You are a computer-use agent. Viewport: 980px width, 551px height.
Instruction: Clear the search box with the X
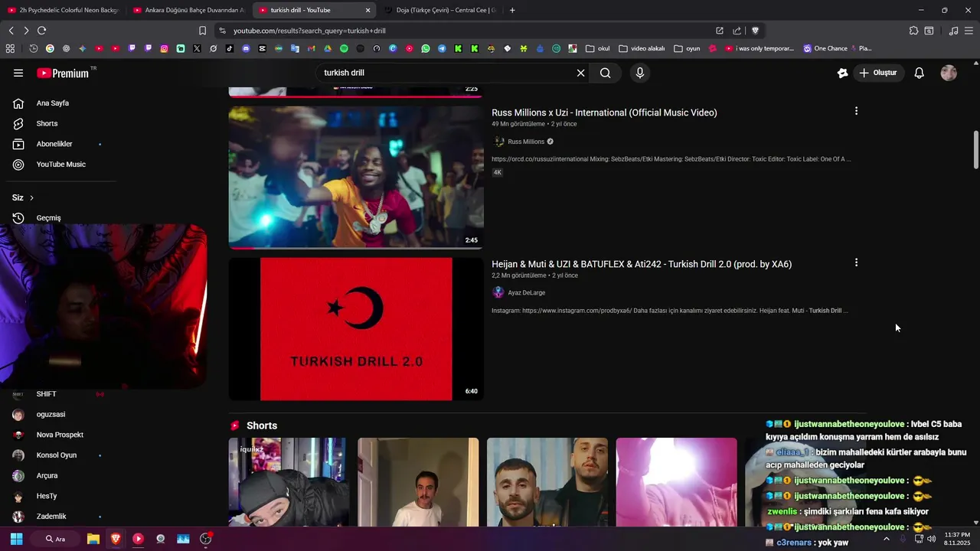coord(580,73)
